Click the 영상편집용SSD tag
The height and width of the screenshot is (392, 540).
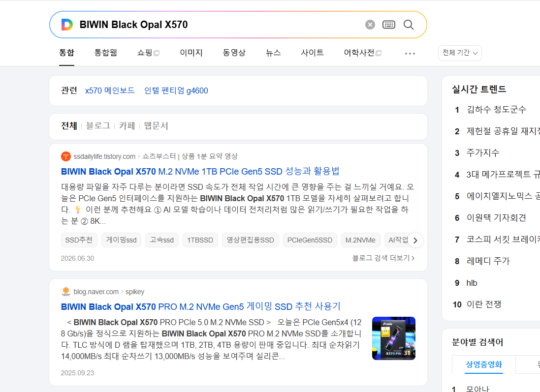(251, 240)
